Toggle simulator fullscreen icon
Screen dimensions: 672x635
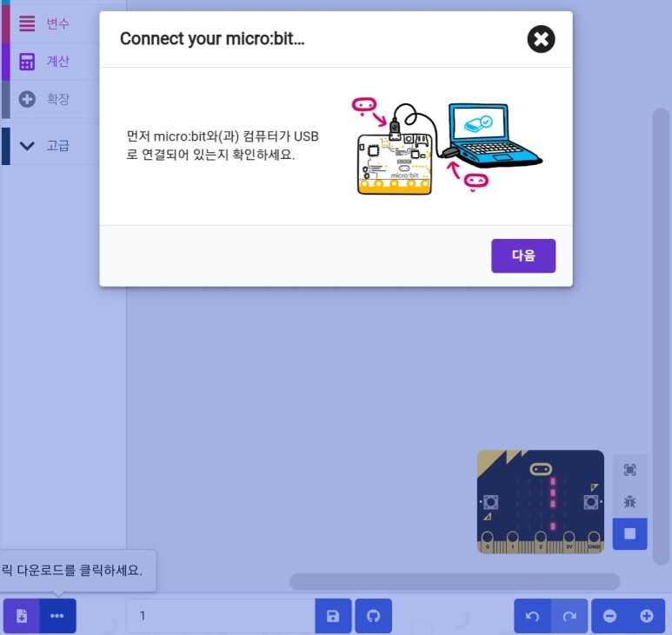click(629, 470)
